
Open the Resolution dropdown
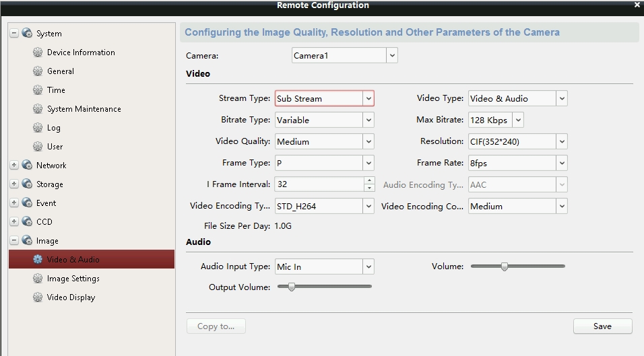coord(562,142)
